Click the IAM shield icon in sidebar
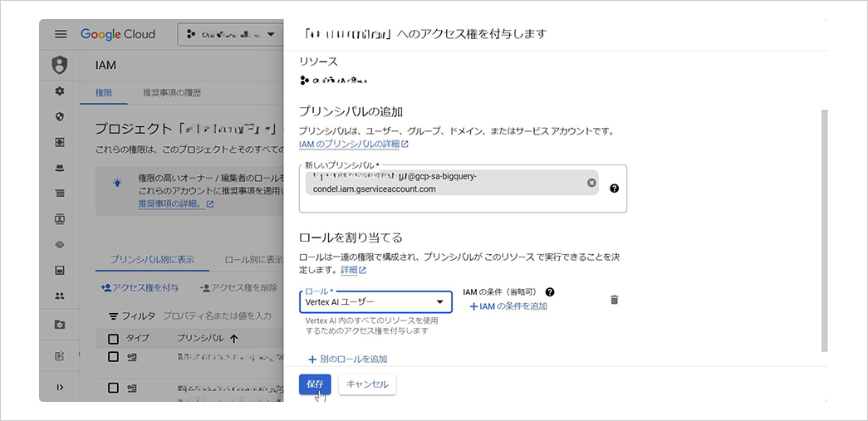 coord(60,65)
